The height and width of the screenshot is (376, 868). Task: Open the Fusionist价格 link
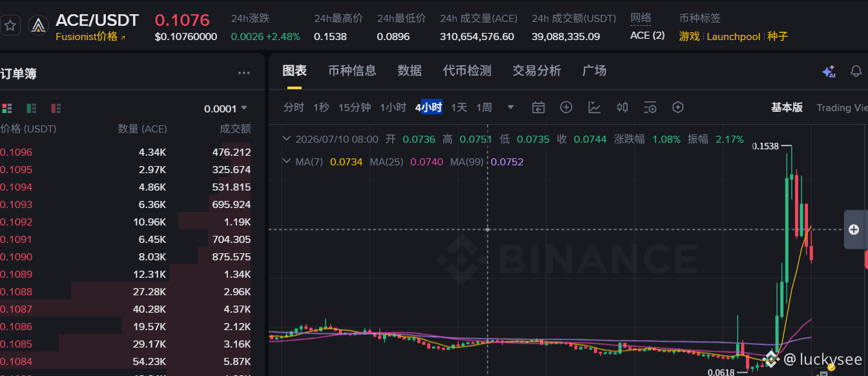(90, 37)
